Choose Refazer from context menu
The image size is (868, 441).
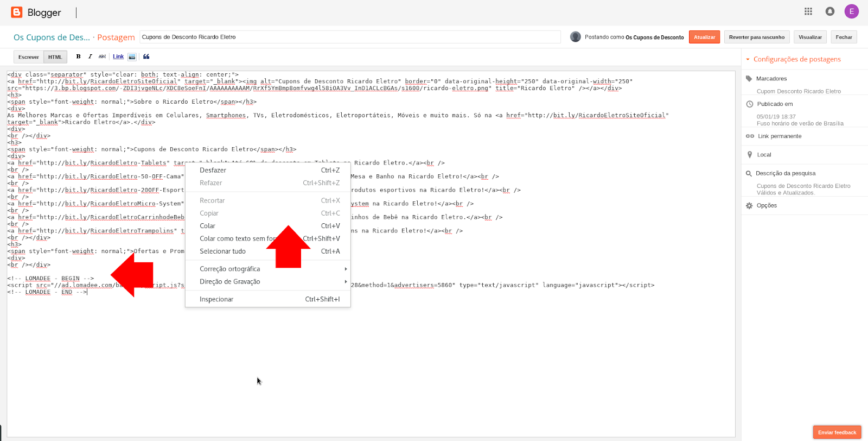pos(268,183)
